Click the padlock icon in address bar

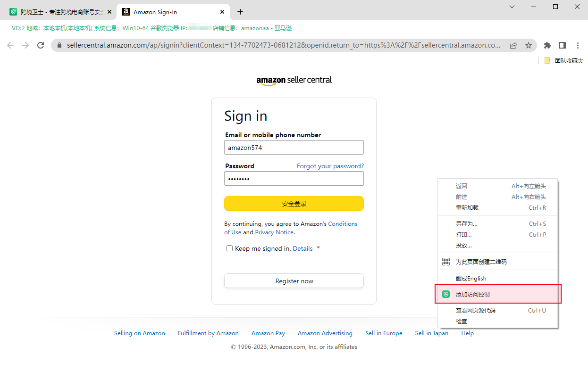[59, 45]
